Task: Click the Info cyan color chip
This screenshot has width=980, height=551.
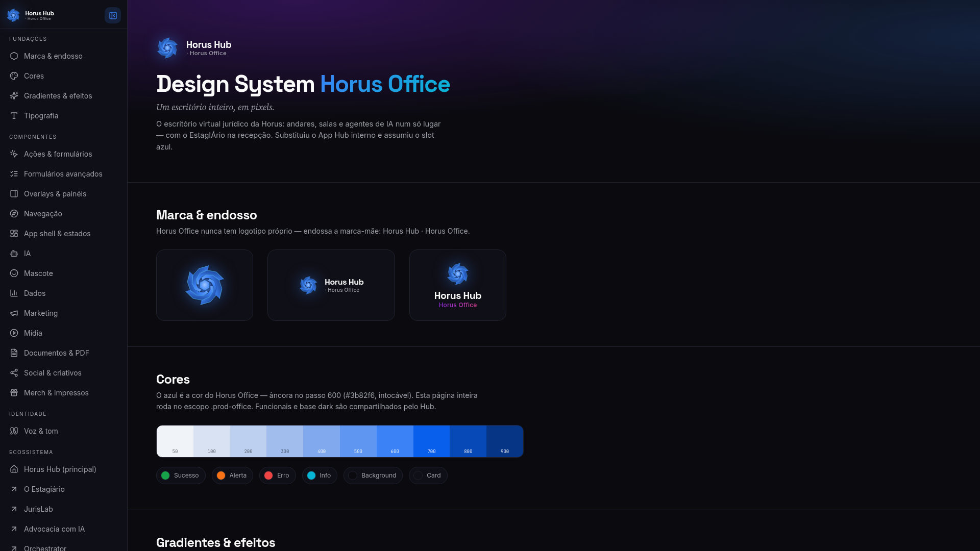Action: pyautogui.click(x=320, y=475)
